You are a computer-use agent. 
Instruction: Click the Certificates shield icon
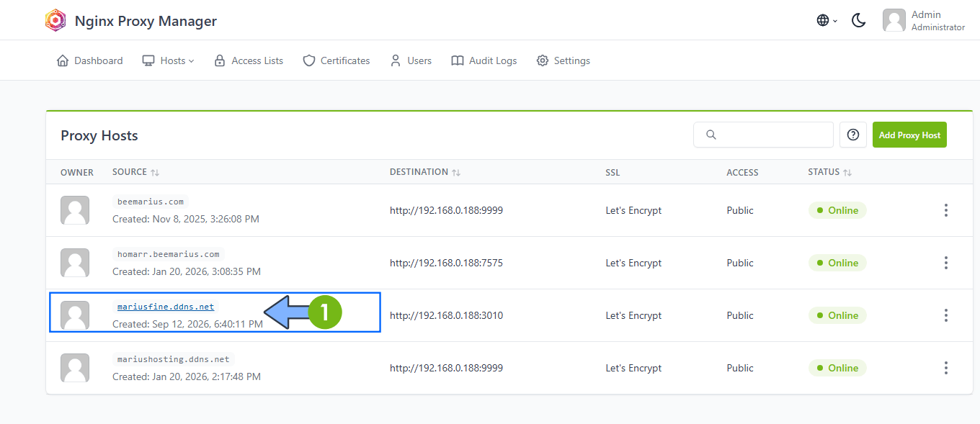pyautogui.click(x=309, y=60)
